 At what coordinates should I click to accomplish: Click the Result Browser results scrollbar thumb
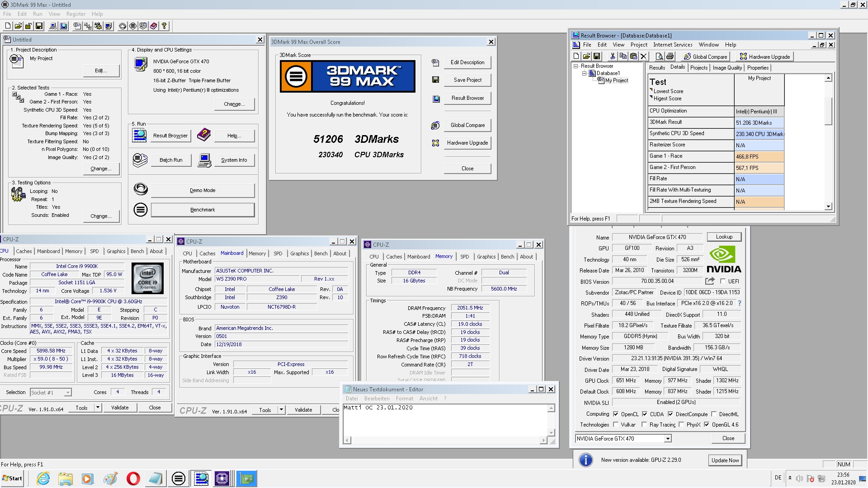coord(828,111)
